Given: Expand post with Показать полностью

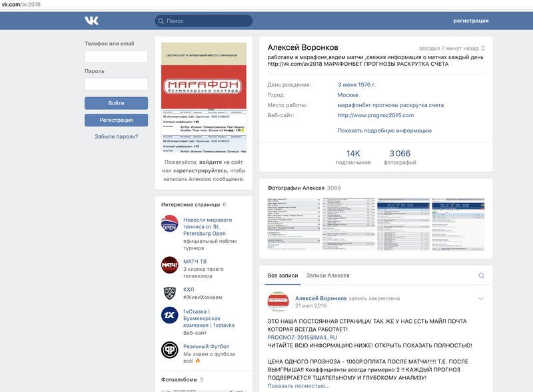Looking at the screenshot, I should pyautogui.click(x=298, y=386).
